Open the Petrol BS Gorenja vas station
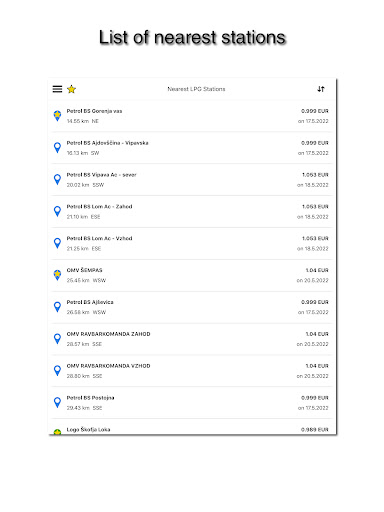The height and width of the screenshot is (512, 384). coord(94,111)
